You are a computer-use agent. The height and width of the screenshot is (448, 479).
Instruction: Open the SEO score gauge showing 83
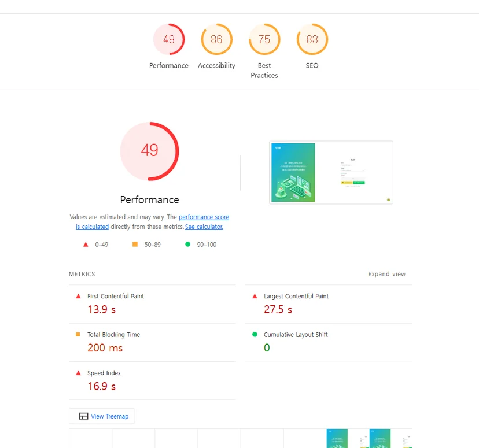312,39
